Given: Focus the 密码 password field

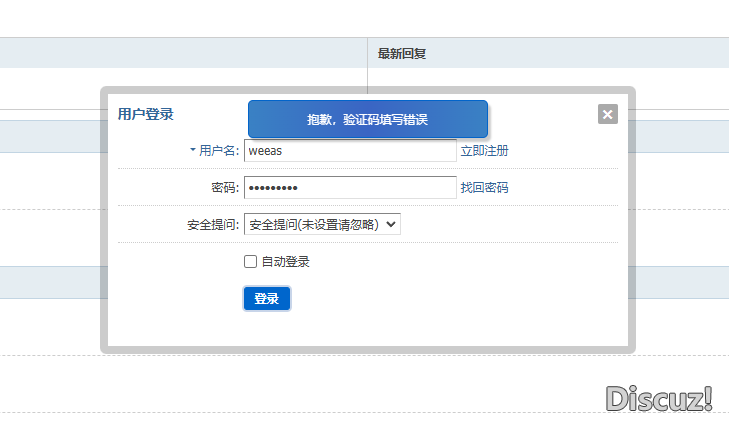Looking at the screenshot, I should click(x=350, y=187).
